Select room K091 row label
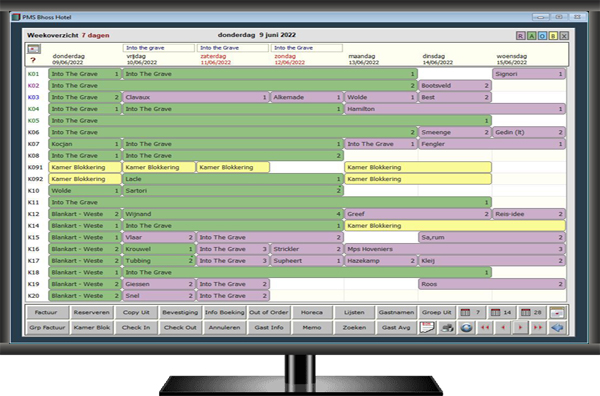 pos(35,167)
